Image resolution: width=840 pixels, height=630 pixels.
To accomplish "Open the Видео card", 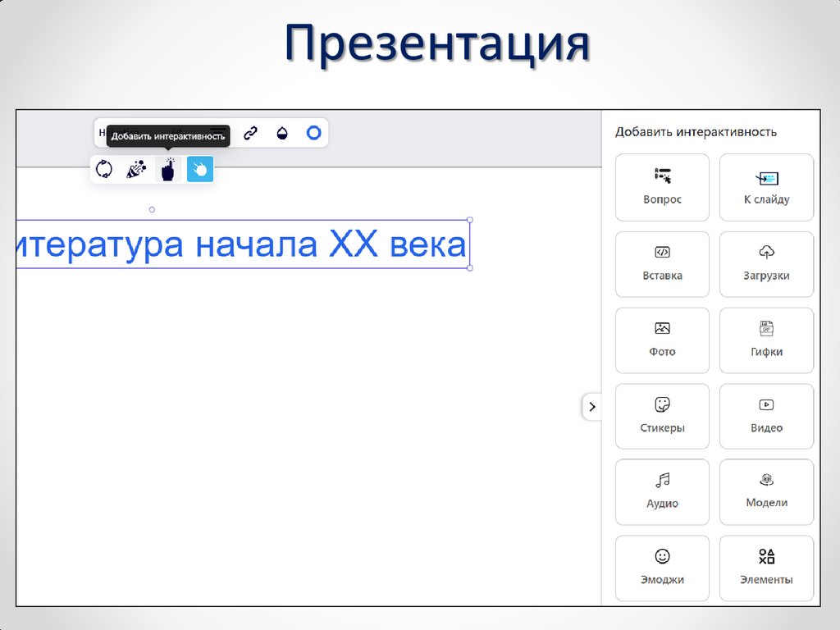I will [766, 416].
